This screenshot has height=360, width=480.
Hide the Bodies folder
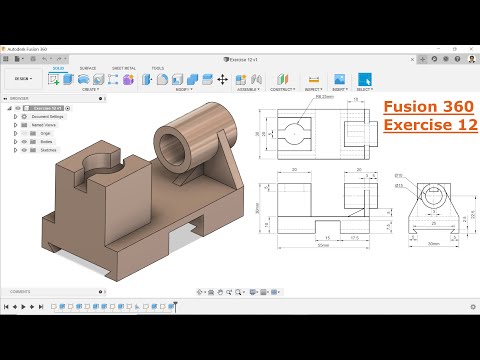tap(24, 142)
